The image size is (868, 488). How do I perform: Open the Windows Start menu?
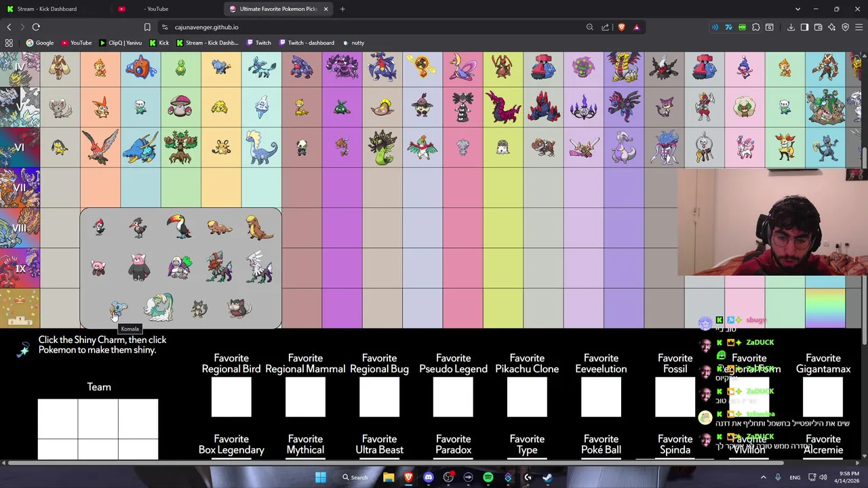321,477
